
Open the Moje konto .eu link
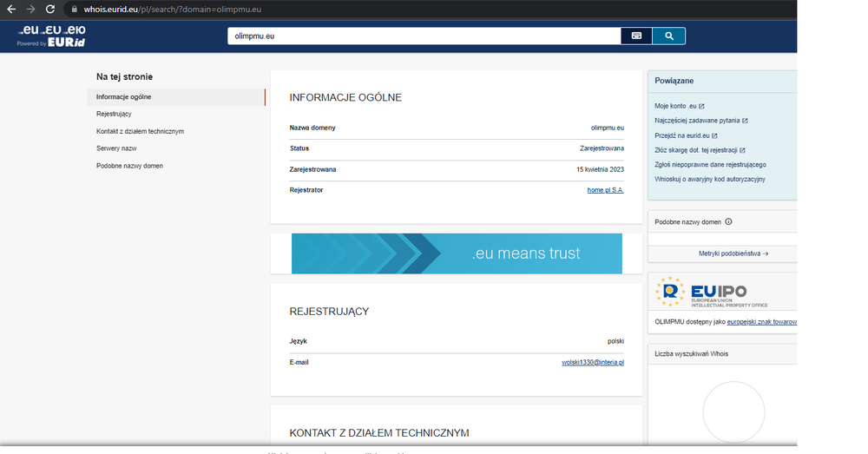680,106
